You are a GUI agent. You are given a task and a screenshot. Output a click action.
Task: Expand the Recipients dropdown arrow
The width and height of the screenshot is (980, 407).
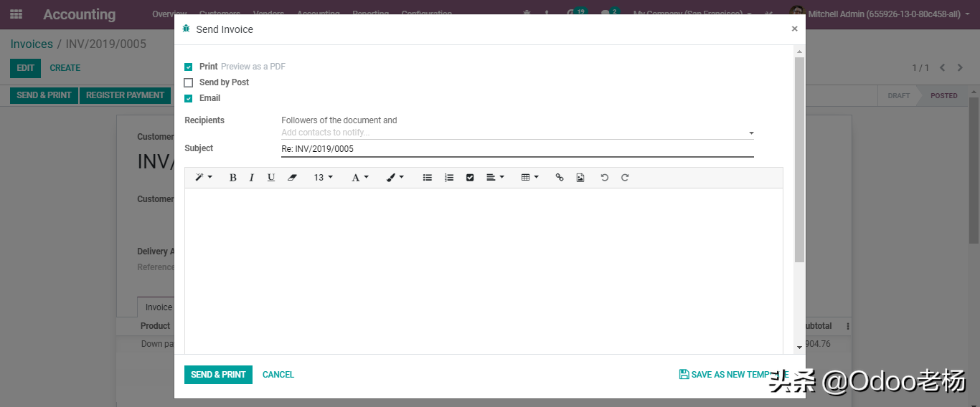[751, 133]
